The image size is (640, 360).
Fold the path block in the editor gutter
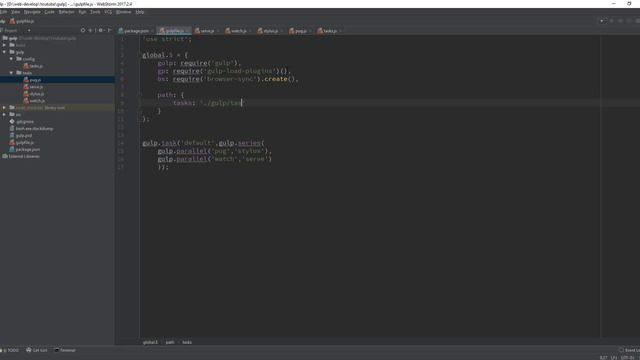click(x=140, y=95)
